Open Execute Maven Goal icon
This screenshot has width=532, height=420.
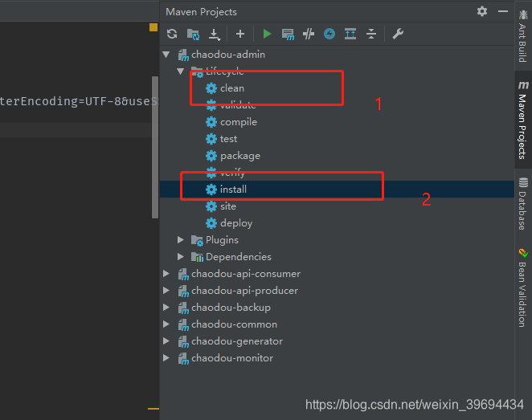click(288, 34)
